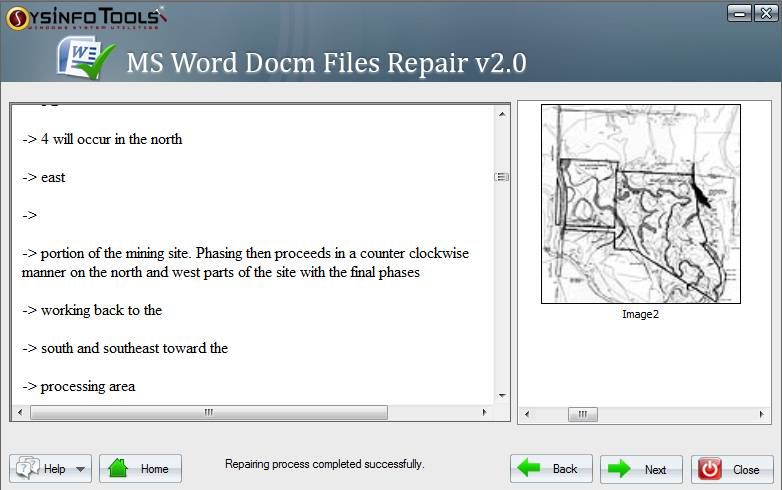Click right arrow of image pane scrollbar

(762, 414)
